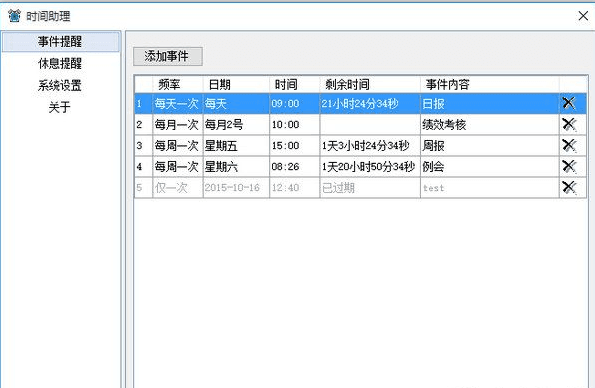Viewport: 595px width, 388px height.
Task: Click the 事件内容 column header
Action: pyautogui.click(x=490, y=84)
